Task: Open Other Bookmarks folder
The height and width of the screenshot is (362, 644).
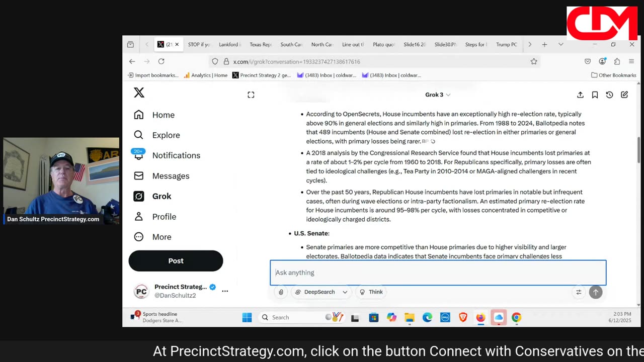Action: click(x=613, y=75)
